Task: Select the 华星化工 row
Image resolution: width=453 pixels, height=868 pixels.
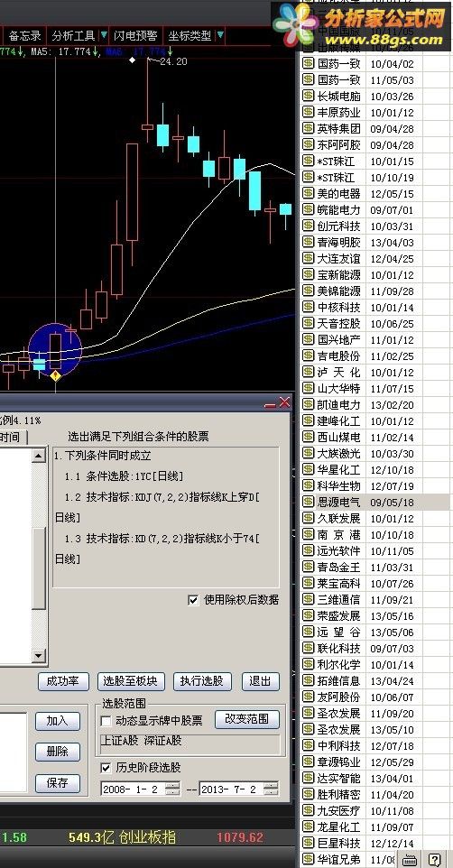Action: [x=376, y=470]
